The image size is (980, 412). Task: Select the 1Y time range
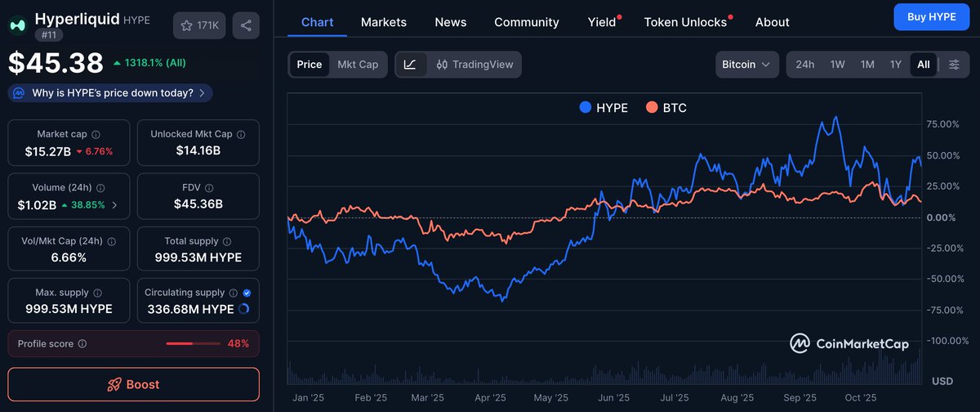(896, 65)
